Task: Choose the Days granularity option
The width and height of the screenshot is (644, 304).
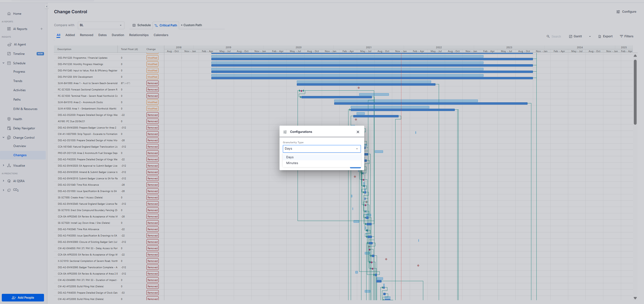Action: tap(290, 157)
